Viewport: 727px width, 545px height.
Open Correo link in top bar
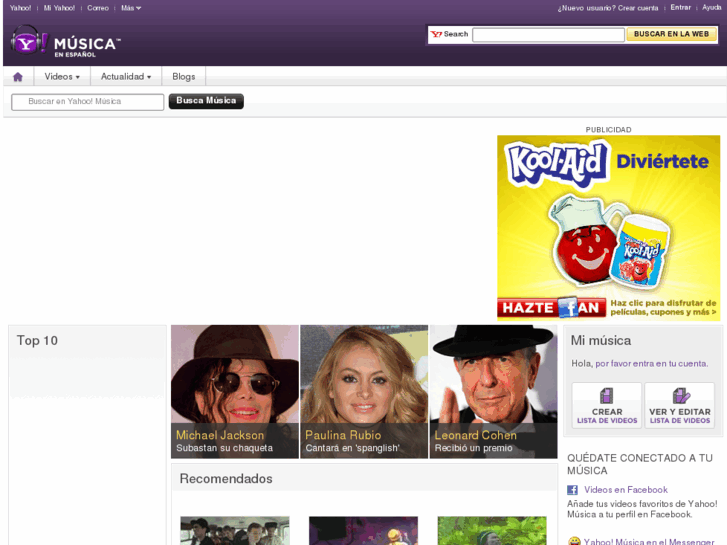[x=98, y=8]
